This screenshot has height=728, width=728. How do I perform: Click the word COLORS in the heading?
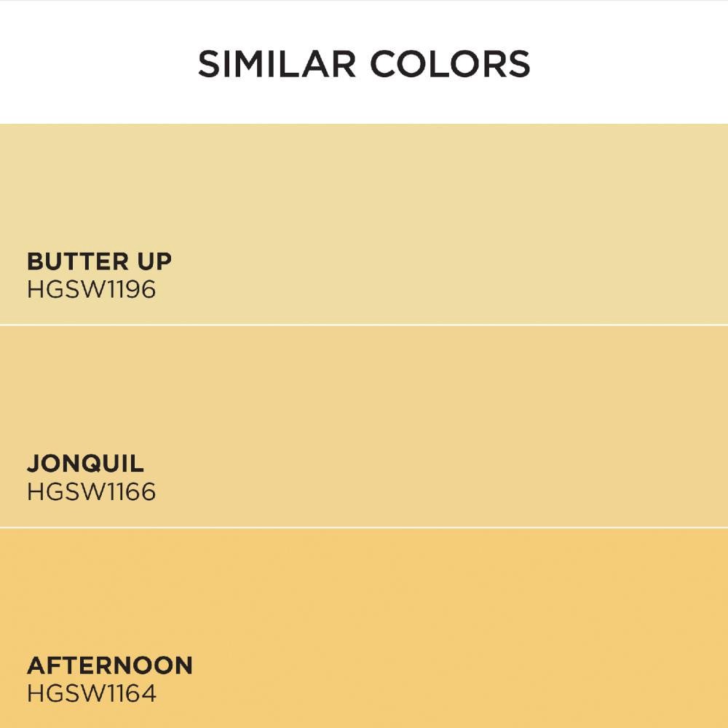tap(451, 64)
